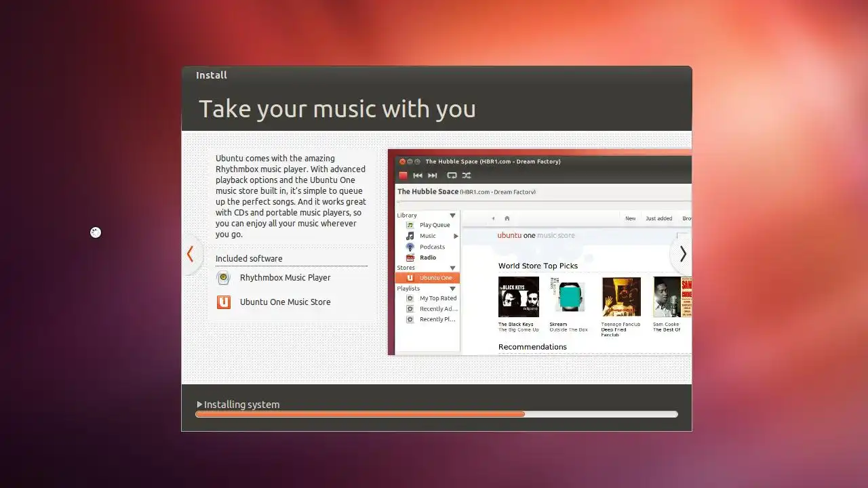The height and width of the screenshot is (488, 868).
Task: Open the Just added tab in music store
Action: pos(659,218)
